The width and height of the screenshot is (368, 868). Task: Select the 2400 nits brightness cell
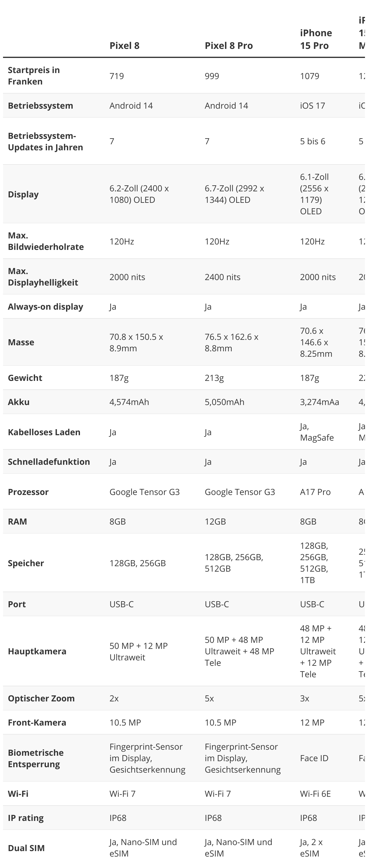(223, 277)
